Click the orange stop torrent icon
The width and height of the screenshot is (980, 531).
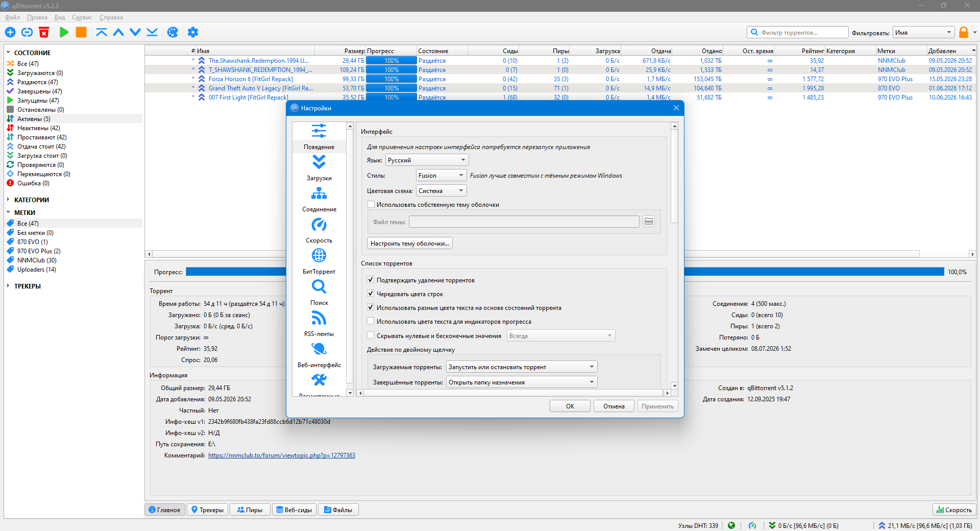tap(81, 32)
